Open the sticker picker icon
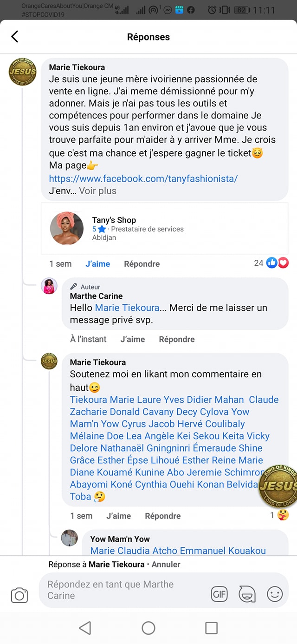 point(247,594)
